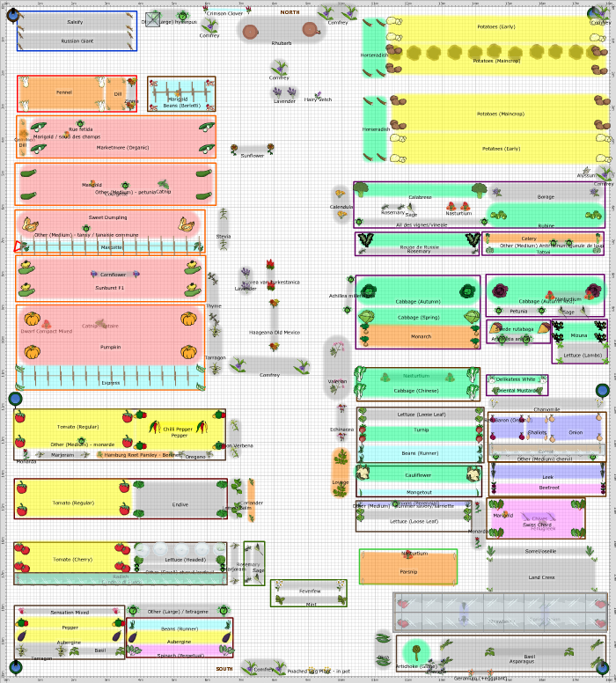Click the 'Endive' label
The height and width of the screenshot is (683, 616).
tap(180, 504)
